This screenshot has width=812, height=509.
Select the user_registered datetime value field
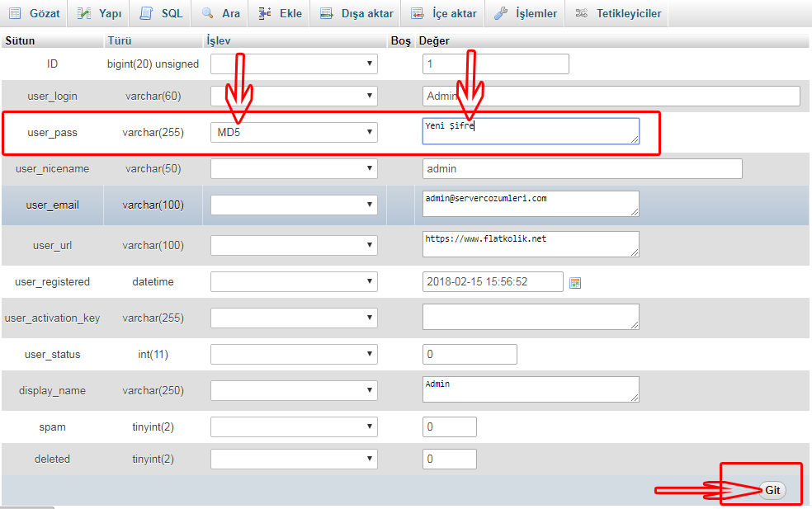click(493, 281)
